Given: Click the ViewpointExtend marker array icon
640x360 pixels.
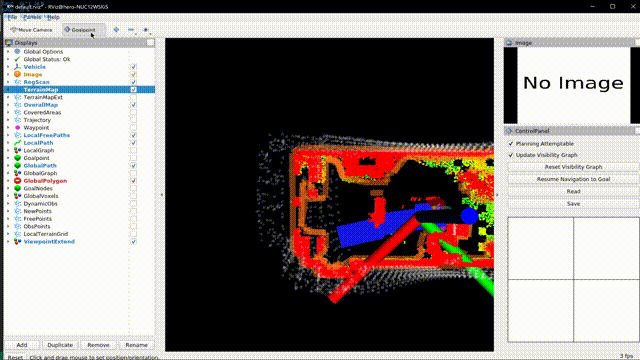Looking at the screenshot, I should pyautogui.click(x=17, y=242).
